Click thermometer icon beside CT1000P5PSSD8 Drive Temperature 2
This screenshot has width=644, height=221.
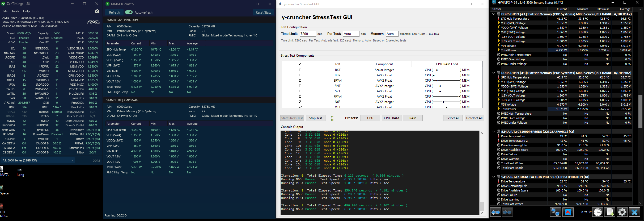[x=499, y=141]
